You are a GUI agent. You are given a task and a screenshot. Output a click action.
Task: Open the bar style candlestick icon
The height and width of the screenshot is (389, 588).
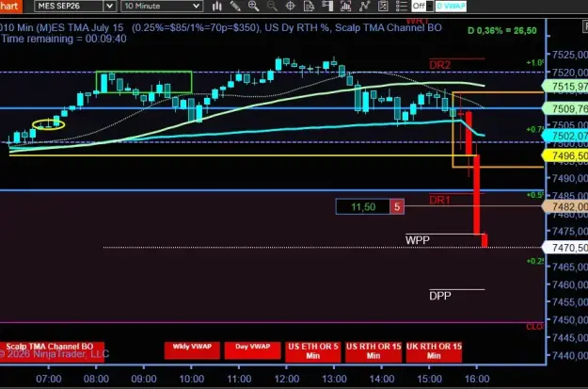click(x=216, y=6)
